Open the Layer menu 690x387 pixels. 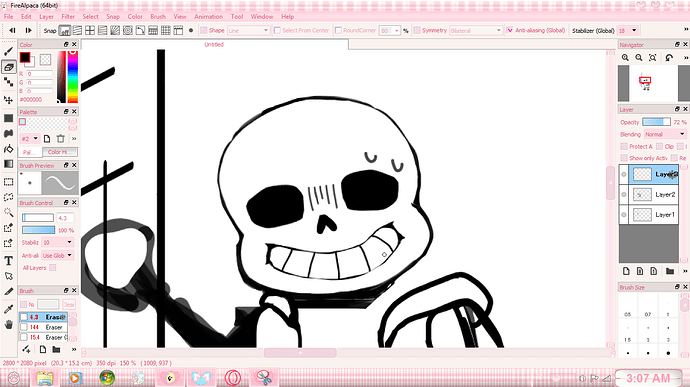click(x=46, y=17)
